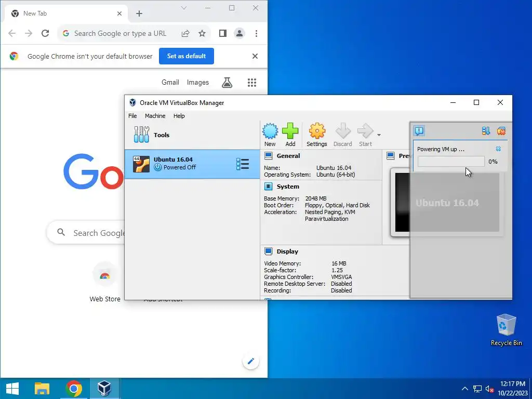The height and width of the screenshot is (399, 532).
Task: Expand the Start button dropdown arrow
Action: [x=379, y=135]
